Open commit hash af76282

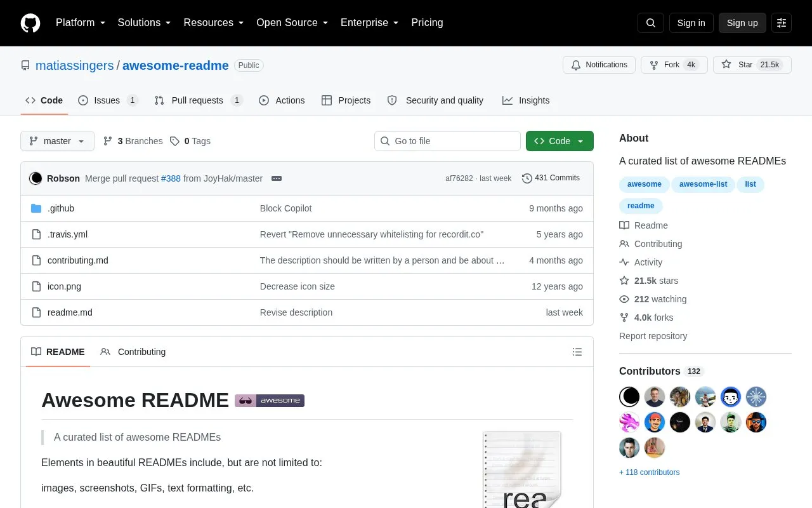pos(459,178)
